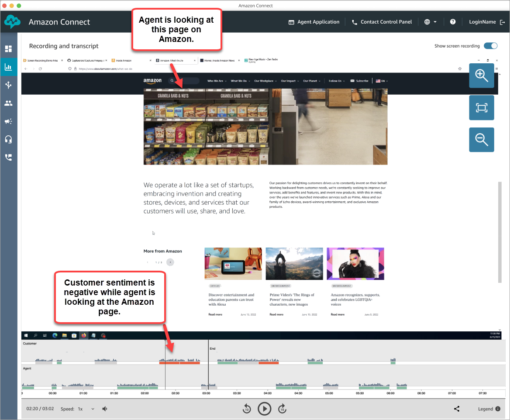Click LoginName to sign out
The height and width of the screenshot is (420, 510).
pyautogui.click(x=483, y=21)
